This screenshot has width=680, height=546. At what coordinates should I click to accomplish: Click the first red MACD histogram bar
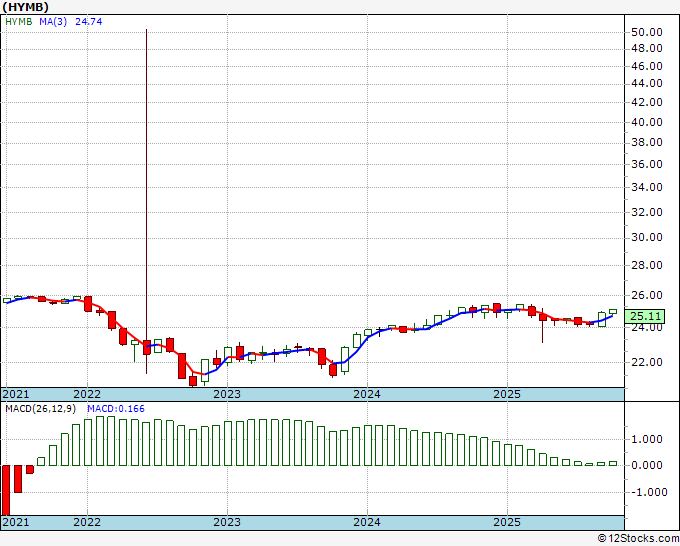click(6, 490)
